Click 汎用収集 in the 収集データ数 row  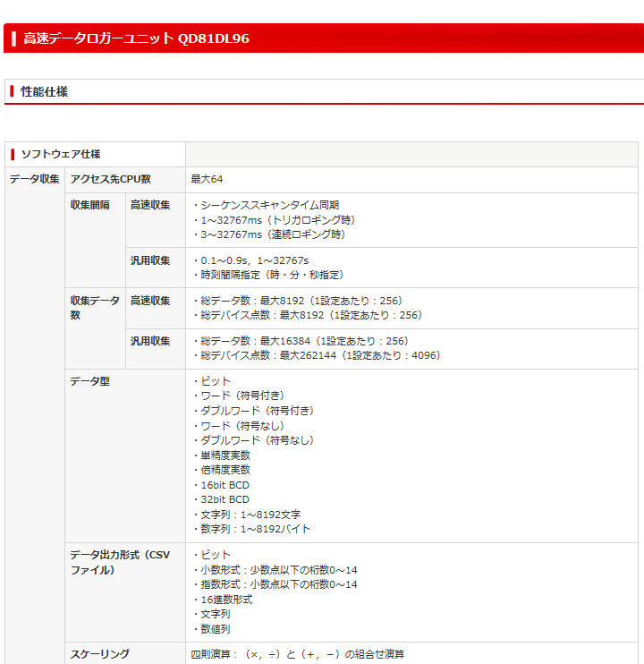tap(156, 349)
